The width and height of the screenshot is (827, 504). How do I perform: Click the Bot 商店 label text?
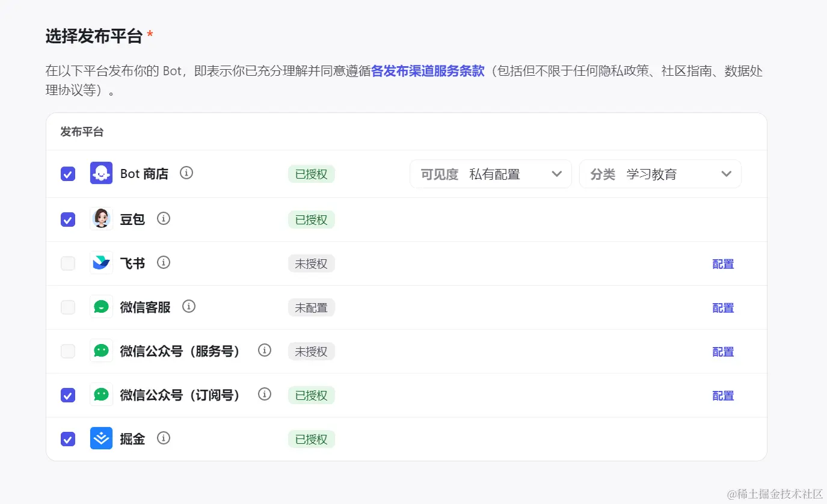(x=144, y=174)
